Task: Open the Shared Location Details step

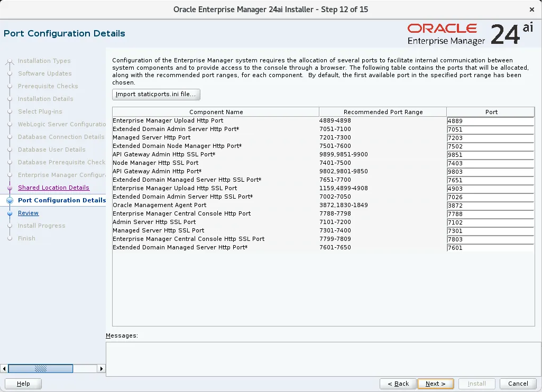Action: point(53,188)
